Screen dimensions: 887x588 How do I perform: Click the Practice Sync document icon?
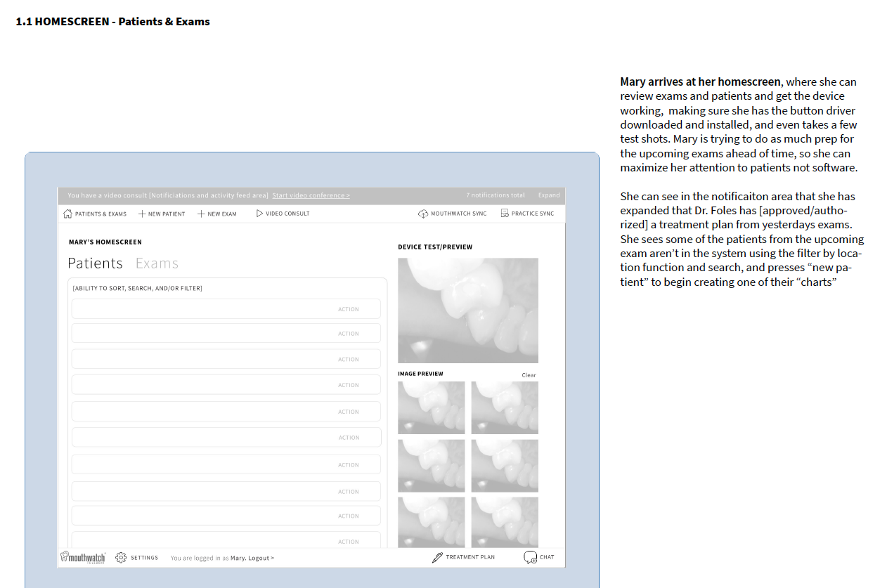505,214
